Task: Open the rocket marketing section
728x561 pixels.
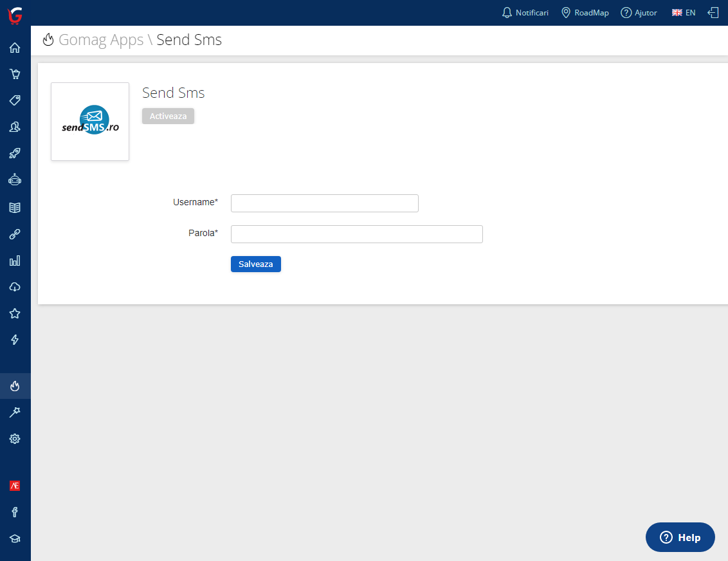Action: click(x=15, y=153)
